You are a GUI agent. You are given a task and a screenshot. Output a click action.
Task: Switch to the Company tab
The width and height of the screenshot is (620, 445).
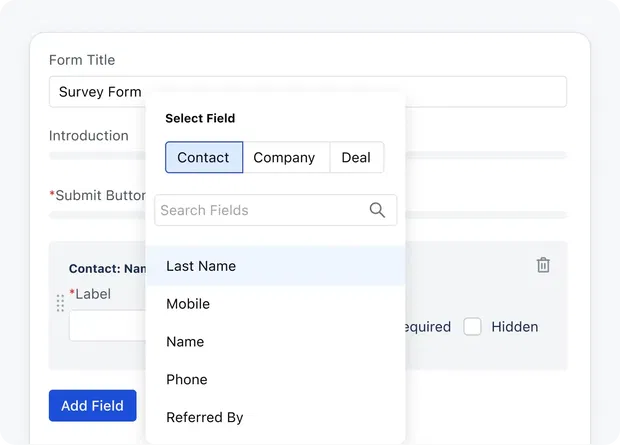coord(286,157)
